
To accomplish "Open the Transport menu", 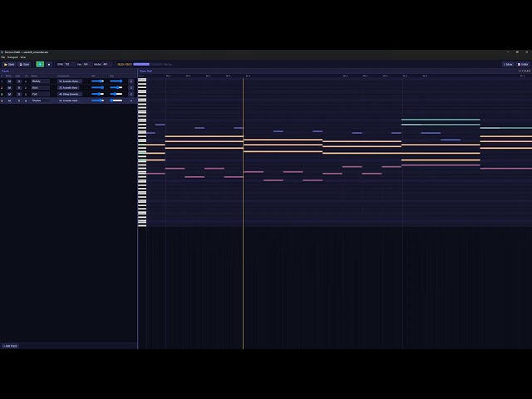I will (x=12, y=57).
